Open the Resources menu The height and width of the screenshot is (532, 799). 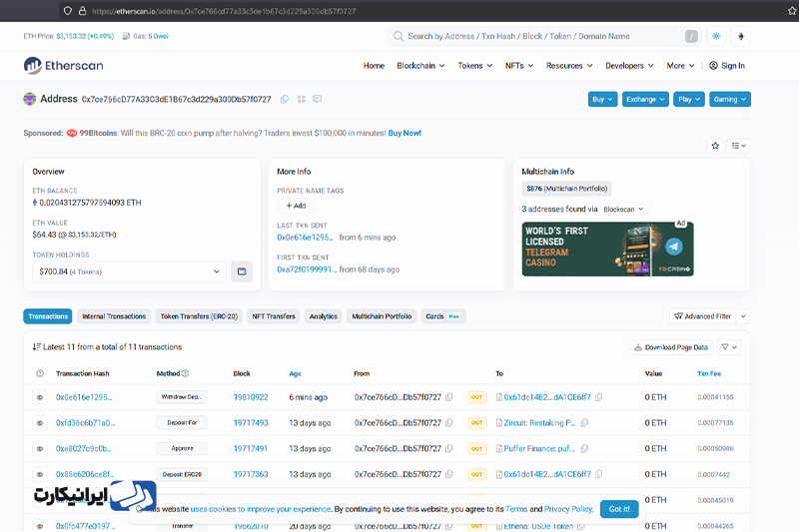[x=569, y=66]
